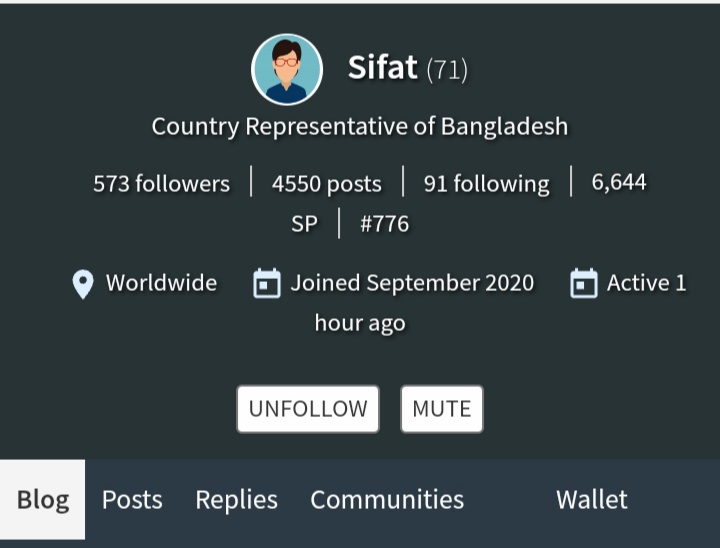Viewport: 720px width, 548px height.
Task: Click the calendar icon beside Active
Action: [x=584, y=283]
